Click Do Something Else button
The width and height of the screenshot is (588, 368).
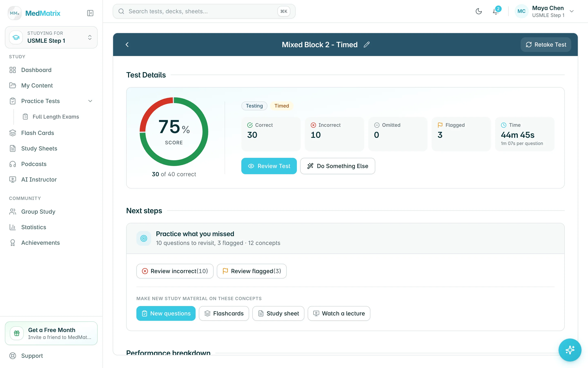tap(337, 166)
